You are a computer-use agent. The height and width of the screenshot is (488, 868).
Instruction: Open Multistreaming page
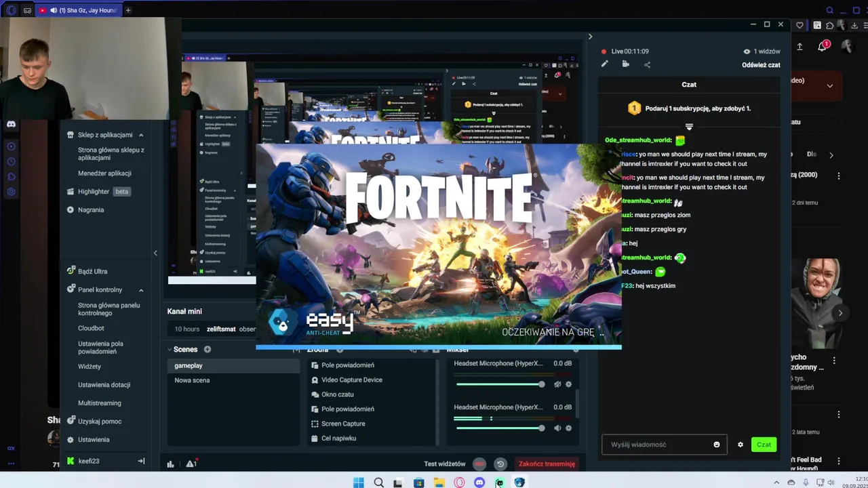(x=100, y=403)
